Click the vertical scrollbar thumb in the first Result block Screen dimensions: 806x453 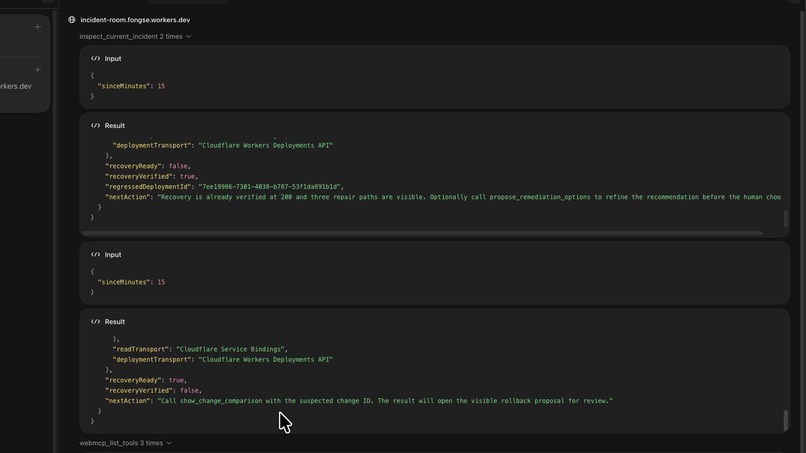[785, 219]
